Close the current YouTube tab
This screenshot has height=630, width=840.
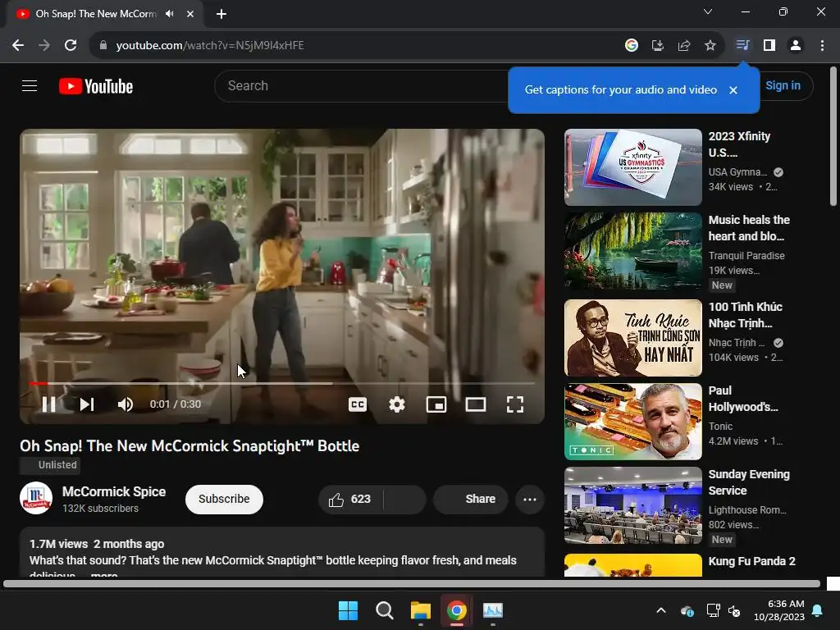(190, 14)
